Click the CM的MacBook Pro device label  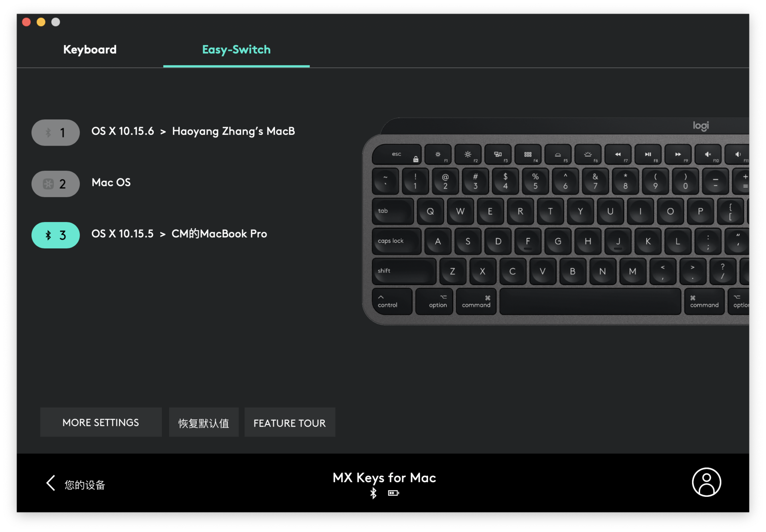(x=219, y=233)
